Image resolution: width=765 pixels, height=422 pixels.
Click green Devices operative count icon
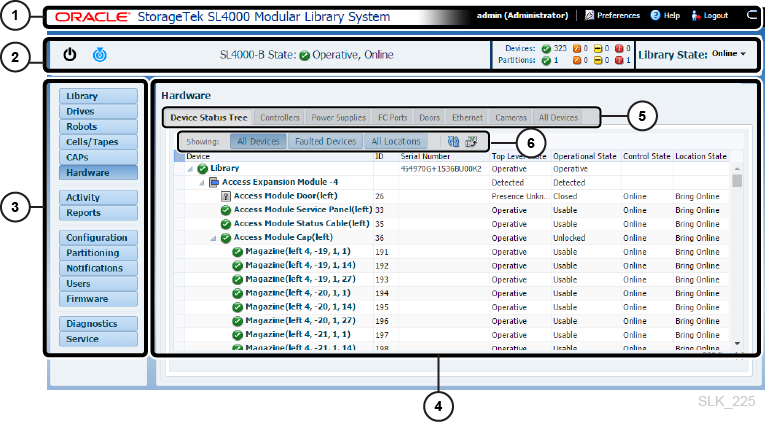pyautogui.click(x=546, y=49)
